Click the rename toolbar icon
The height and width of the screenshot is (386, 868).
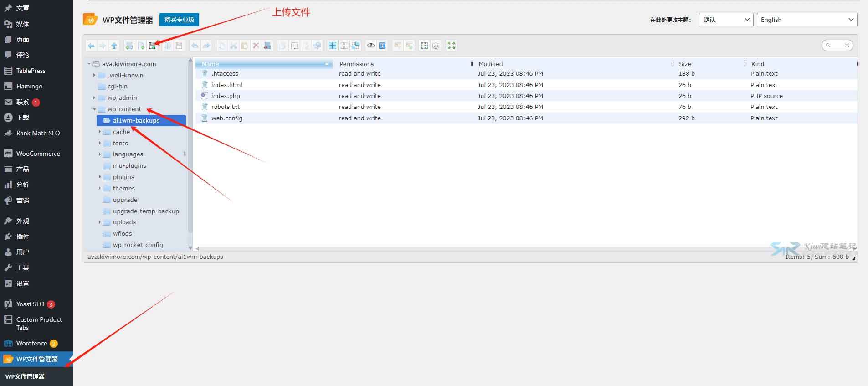click(294, 46)
